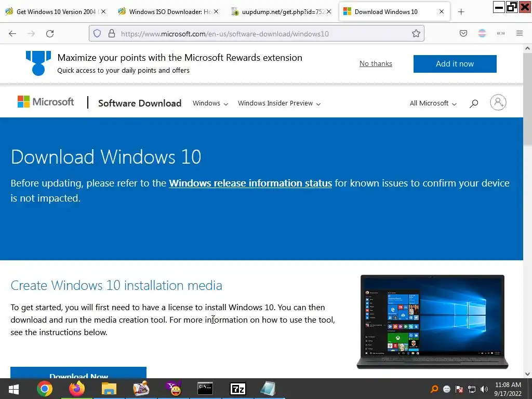
Task: Open the network tray icon
Action: point(472,389)
